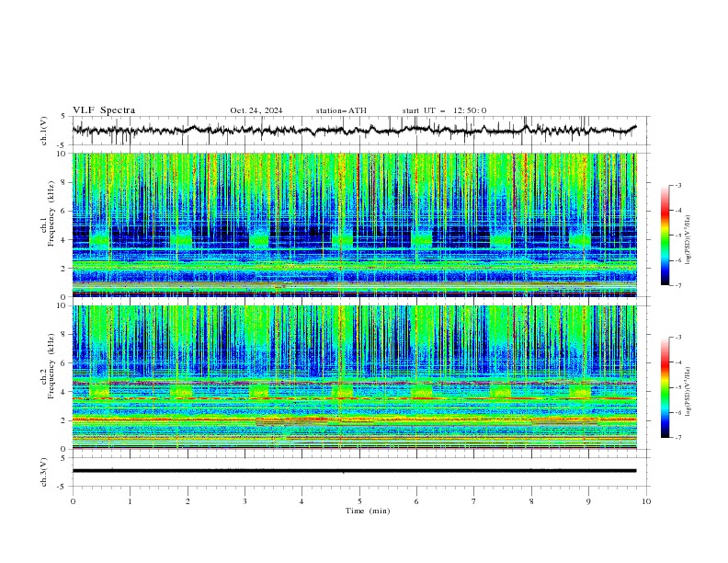Click the "VLF Spectra" title text
728x563 pixels.
click(x=104, y=110)
